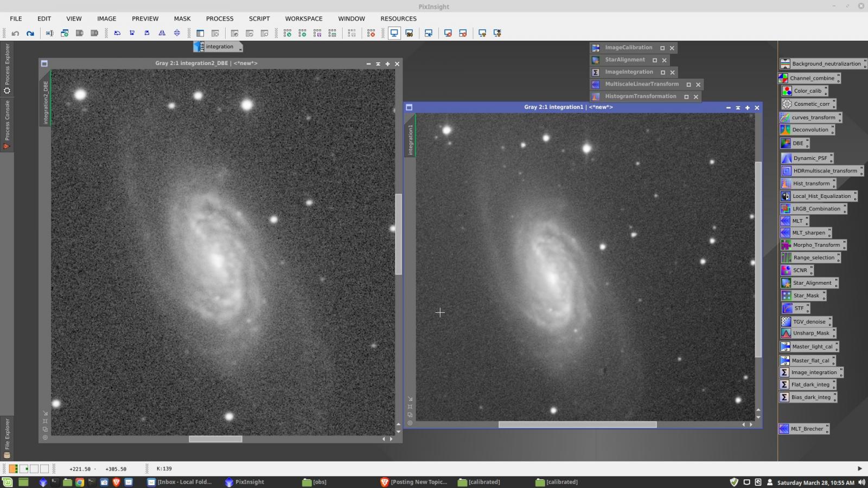Viewport: 868px width, 488px height.
Task: Toggle the File Explorer side panel
Action: (7, 438)
